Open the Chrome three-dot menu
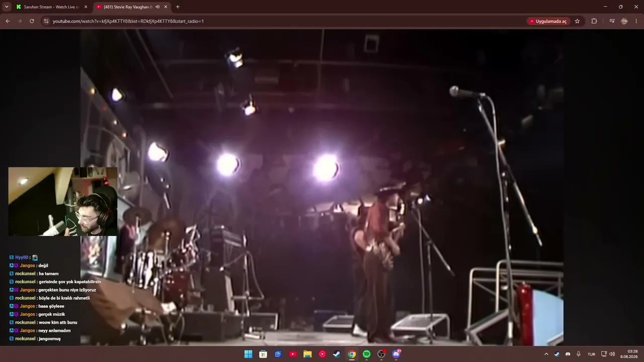 pos(636,21)
